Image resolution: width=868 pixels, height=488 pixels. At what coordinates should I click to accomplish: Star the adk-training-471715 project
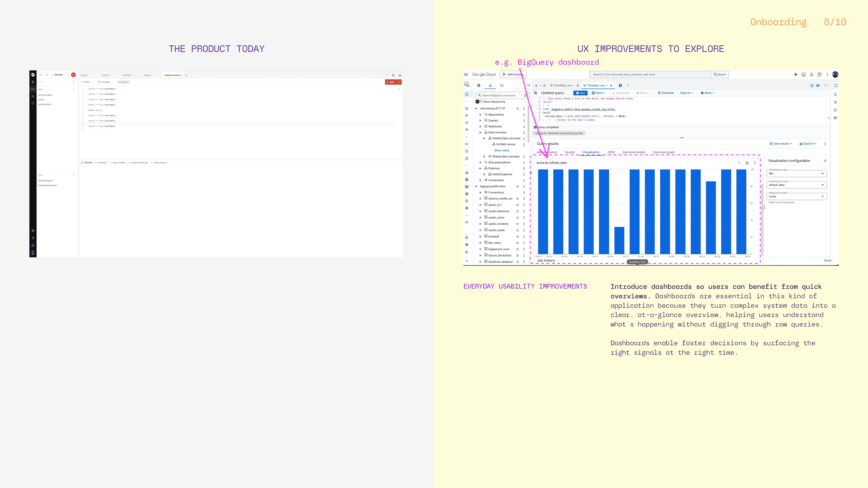pos(518,108)
